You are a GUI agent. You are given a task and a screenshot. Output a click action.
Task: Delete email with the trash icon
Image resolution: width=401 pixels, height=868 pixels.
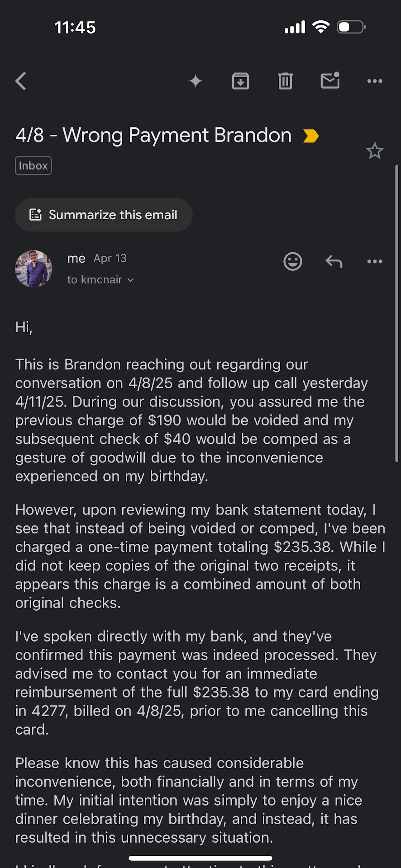(285, 81)
